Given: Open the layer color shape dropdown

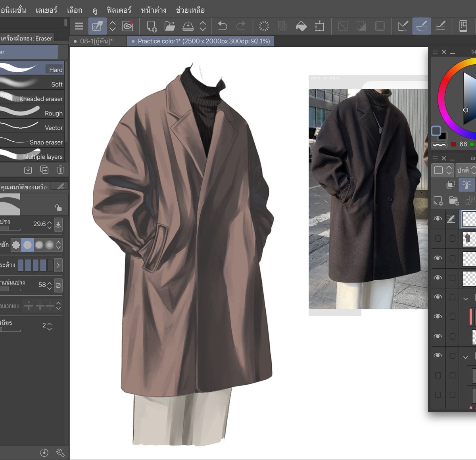Looking at the screenshot, I should (442, 170).
